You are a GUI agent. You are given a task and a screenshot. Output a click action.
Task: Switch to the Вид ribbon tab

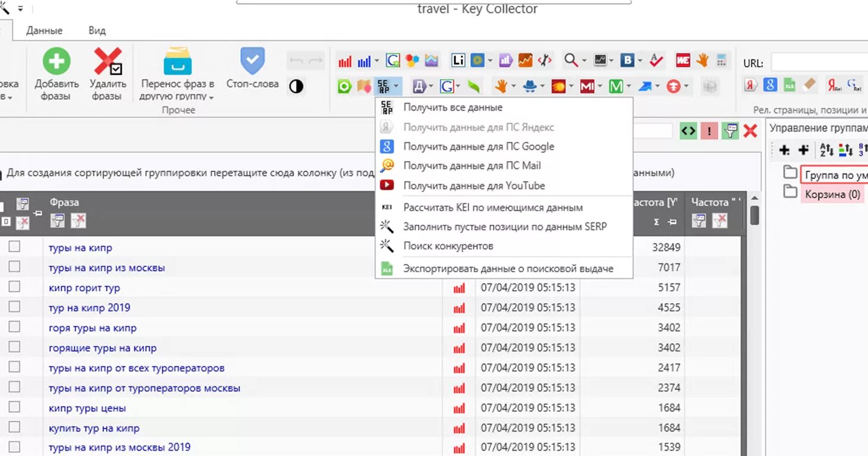coord(97,30)
